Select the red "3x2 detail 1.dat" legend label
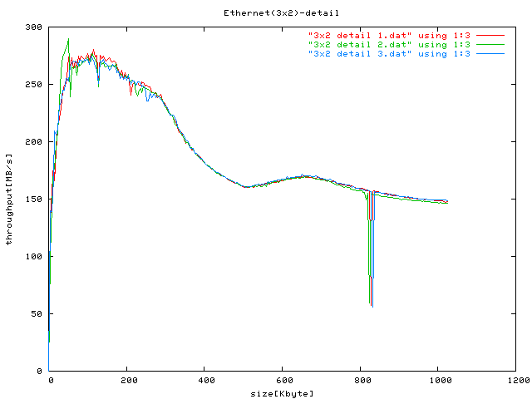Image resolution: width=532 pixels, height=399 pixels. click(389, 35)
